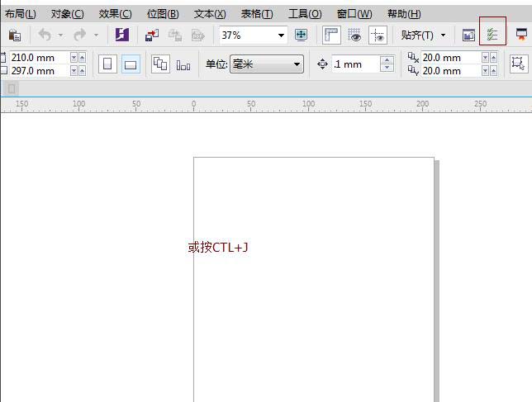The width and height of the screenshot is (532, 402).
Task: Open the 帮助(H) menu
Action: [404, 14]
